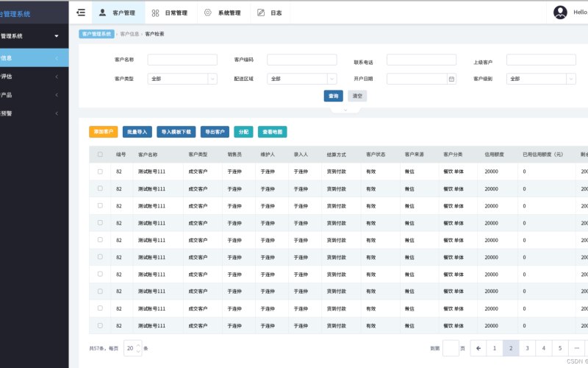Click the pagination ellipsis for more pages

coord(577,348)
